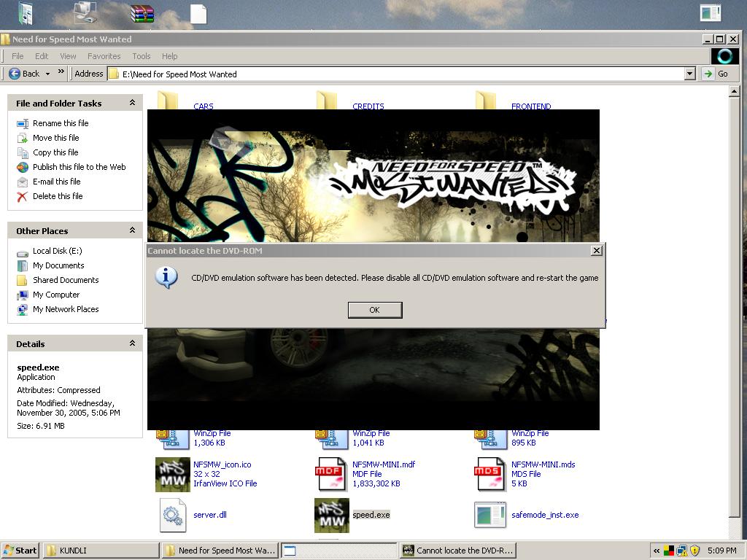Go to My Documents
This screenshot has height=560, width=747.
[58, 265]
